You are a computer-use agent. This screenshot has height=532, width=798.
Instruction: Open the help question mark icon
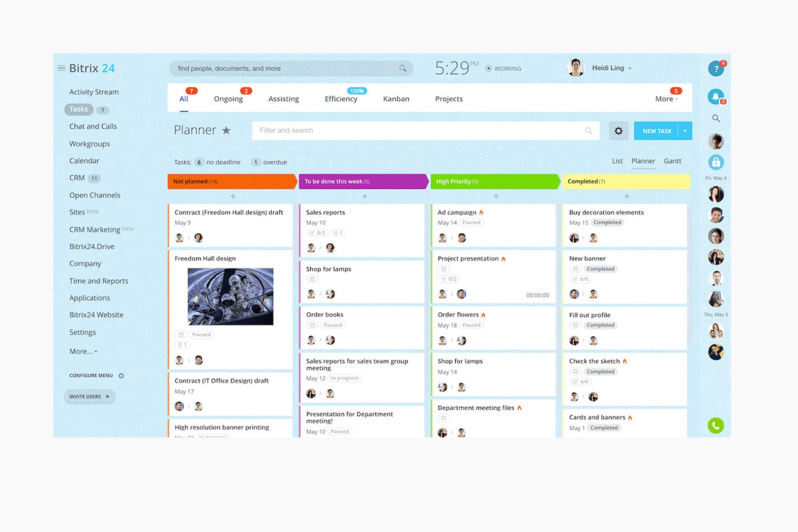[x=716, y=68]
